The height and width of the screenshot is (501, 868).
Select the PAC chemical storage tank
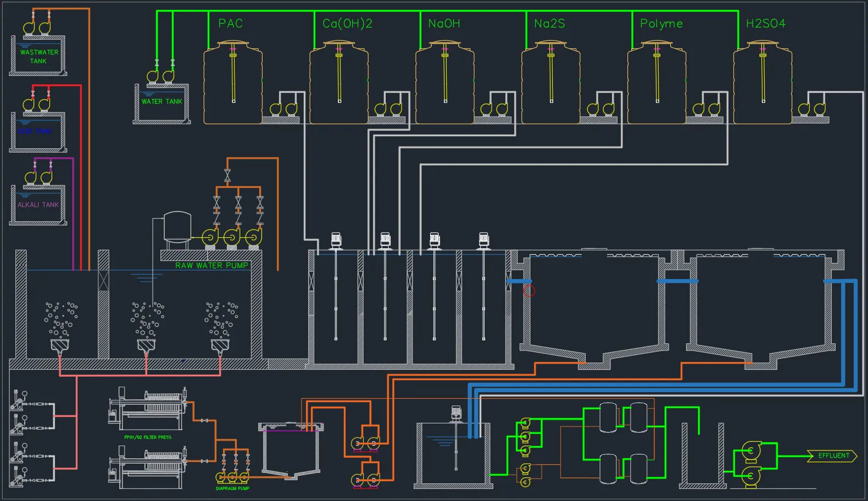click(x=233, y=82)
